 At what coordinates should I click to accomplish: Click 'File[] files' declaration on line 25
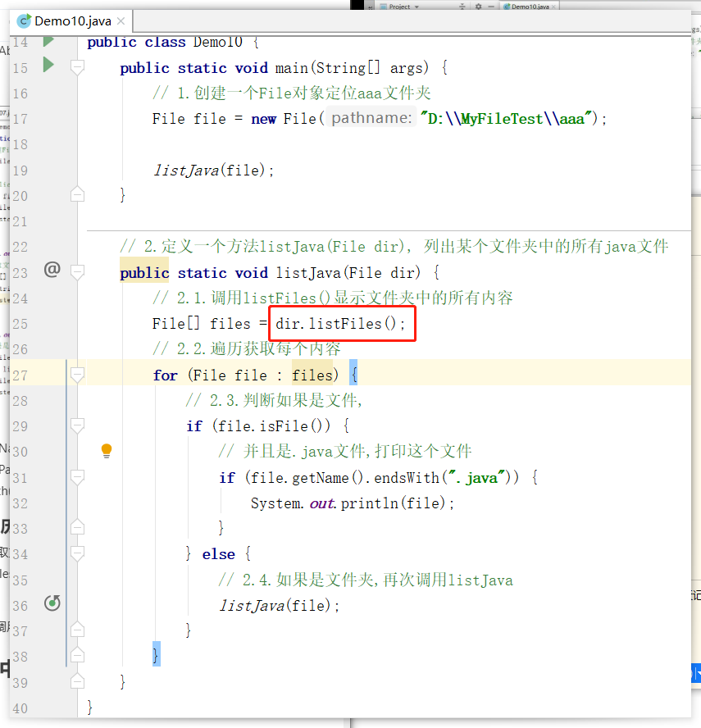tap(202, 324)
